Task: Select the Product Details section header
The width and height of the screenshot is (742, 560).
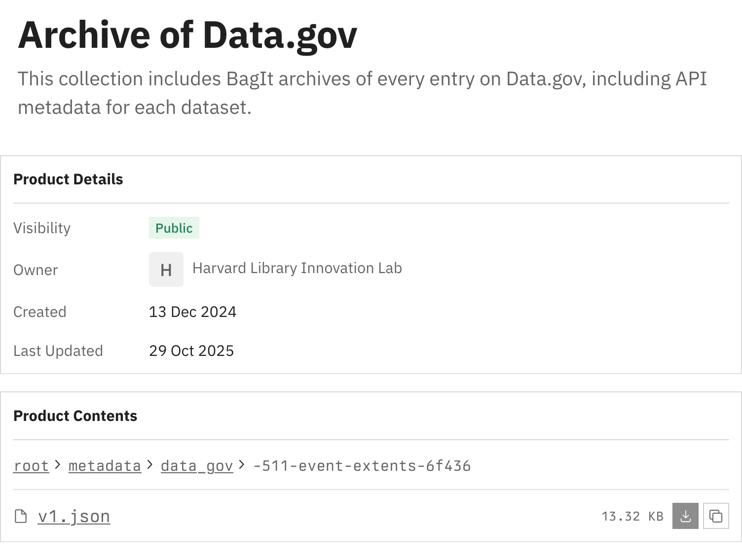Action: 68,179
